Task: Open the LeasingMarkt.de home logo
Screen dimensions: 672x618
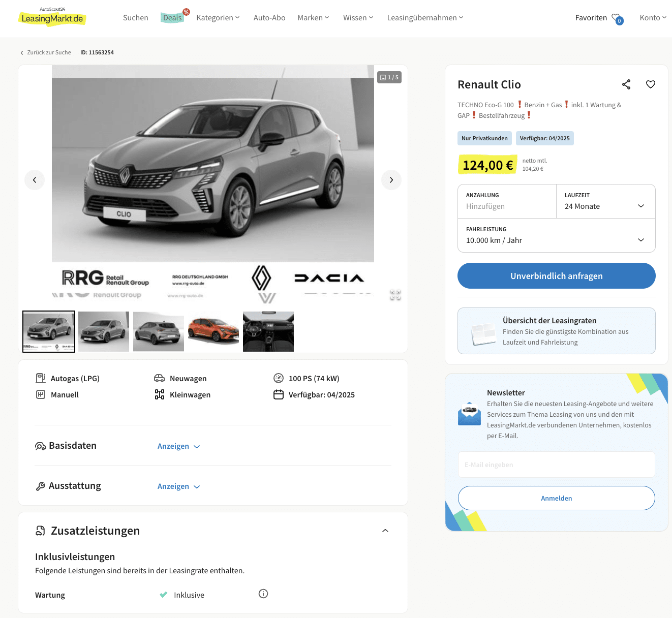Action: click(x=52, y=17)
